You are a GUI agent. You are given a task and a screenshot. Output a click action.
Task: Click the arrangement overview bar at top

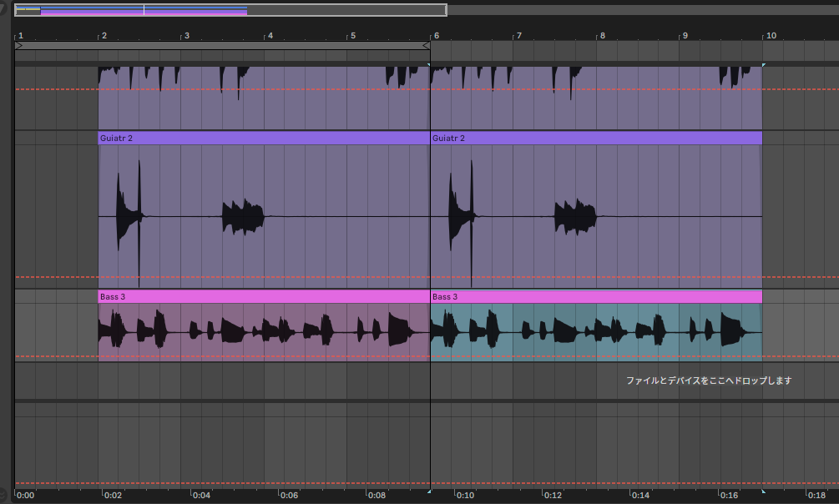pos(230,10)
